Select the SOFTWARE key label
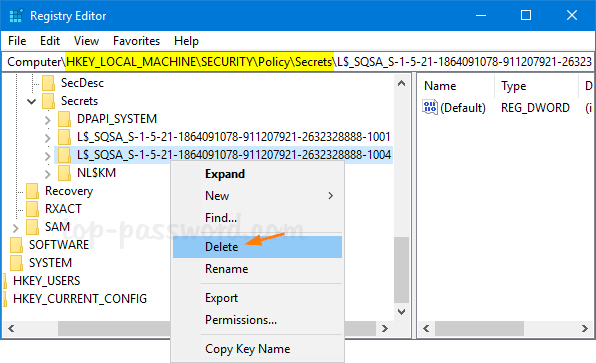 (x=59, y=245)
